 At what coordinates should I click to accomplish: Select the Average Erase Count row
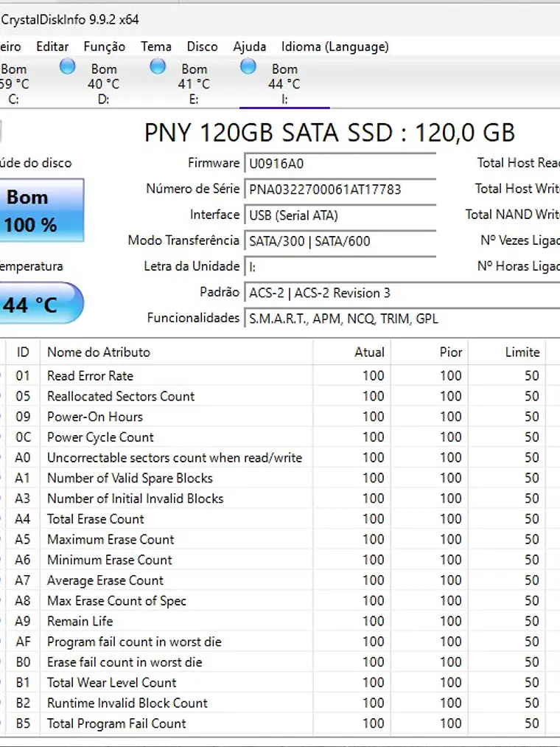coord(280,580)
